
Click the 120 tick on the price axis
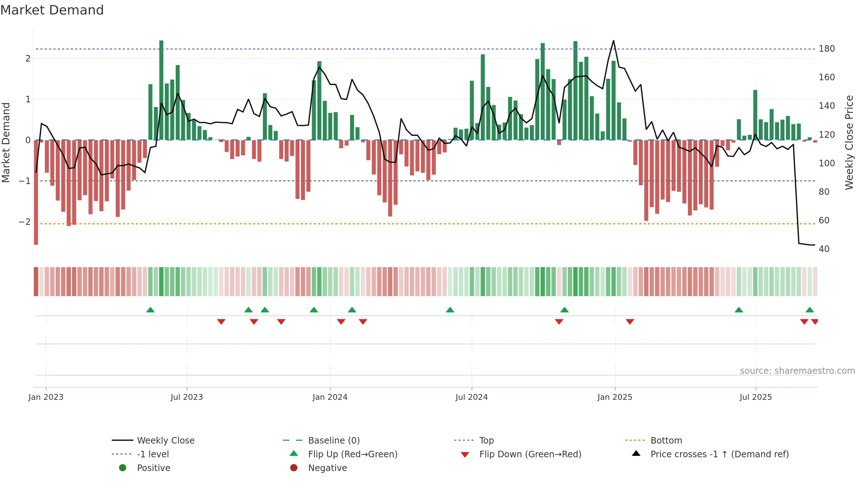pos(827,135)
